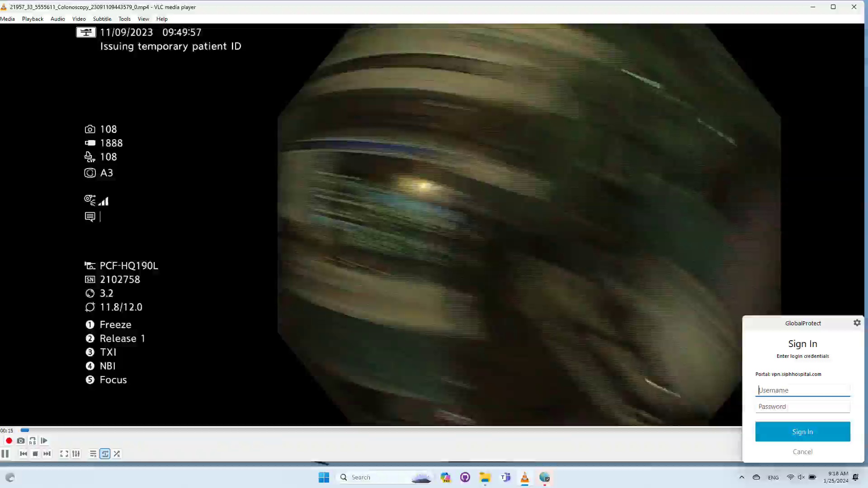Click the VLC cone taskbar icon

[525, 477]
